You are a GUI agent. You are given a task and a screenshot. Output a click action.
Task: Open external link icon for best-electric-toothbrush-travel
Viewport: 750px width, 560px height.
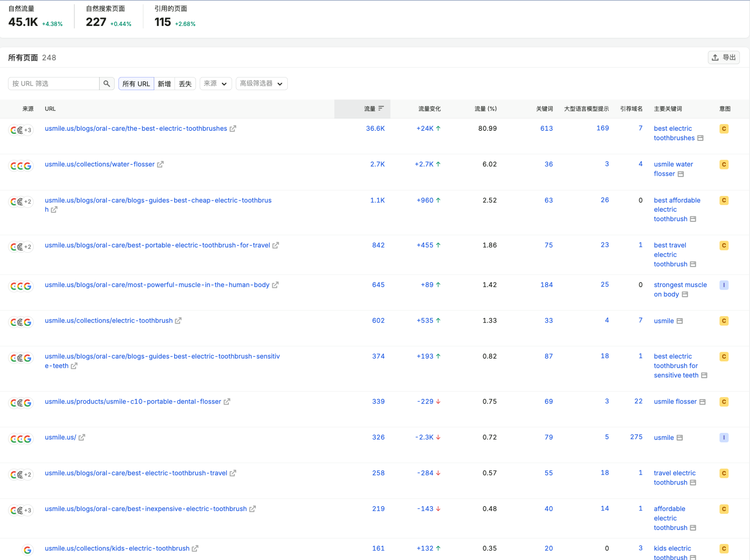(x=233, y=473)
